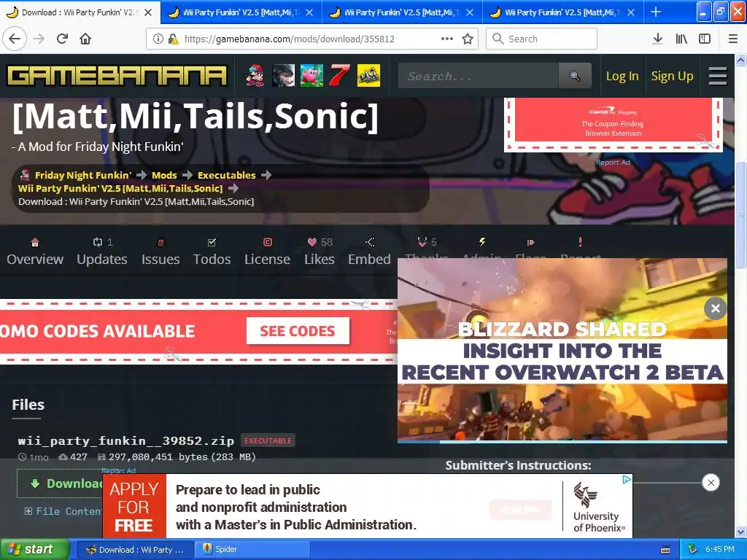
Task: Click the green Download button
Action: click(x=60, y=483)
